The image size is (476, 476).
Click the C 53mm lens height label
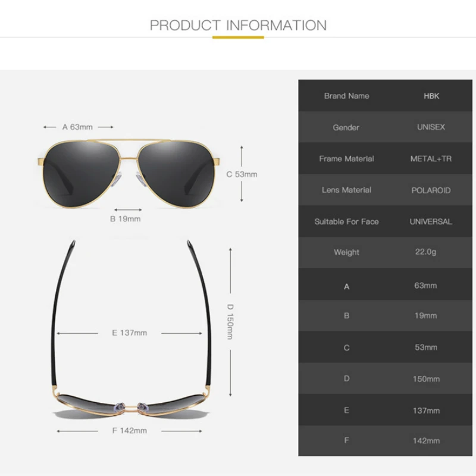coord(242,174)
